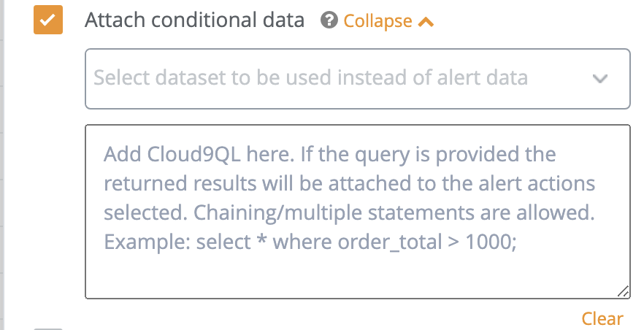Click the orange up-chevron beside Collapse
Image resolution: width=644 pixels, height=330 pixels.
point(426,22)
